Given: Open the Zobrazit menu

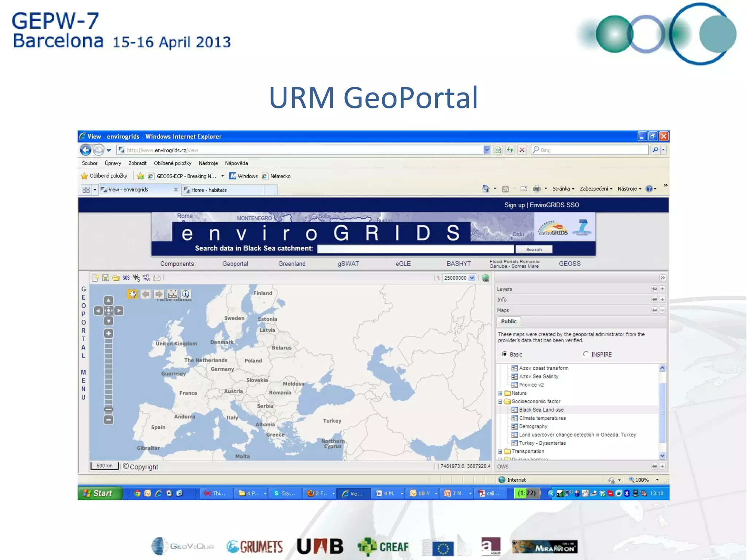Looking at the screenshot, I should click(138, 163).
